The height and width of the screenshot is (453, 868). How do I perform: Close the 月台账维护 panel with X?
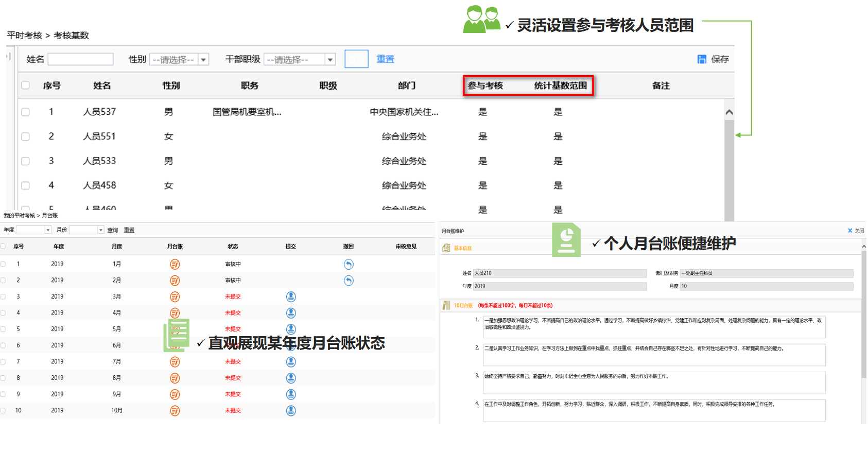pos(850,231)
